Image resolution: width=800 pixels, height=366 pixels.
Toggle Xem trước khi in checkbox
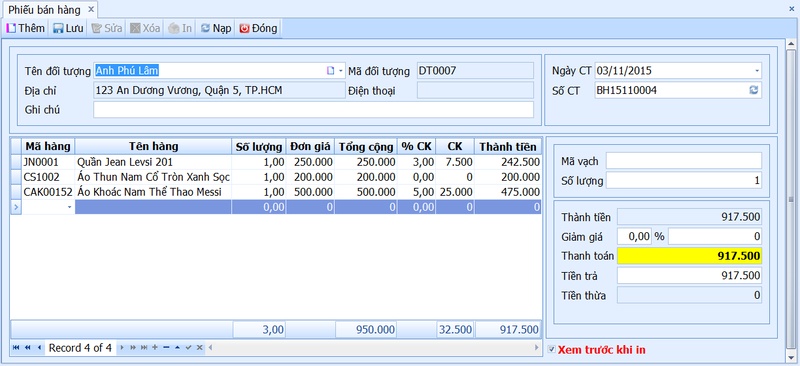pos(552,350)
